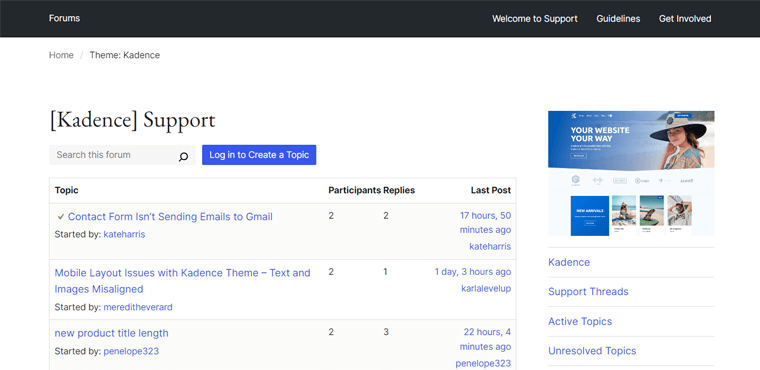
Task: Click the 'Participants' column header
Action: (354, 190)
